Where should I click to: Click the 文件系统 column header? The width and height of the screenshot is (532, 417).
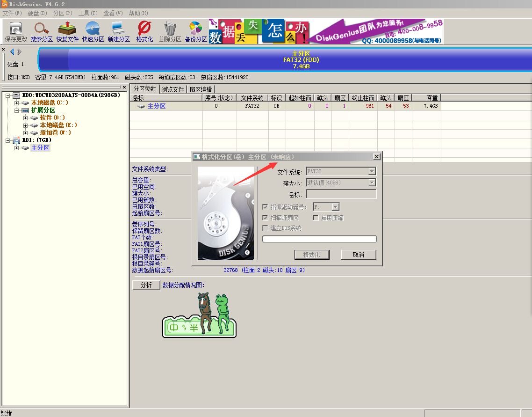click(x=252, y=98)
